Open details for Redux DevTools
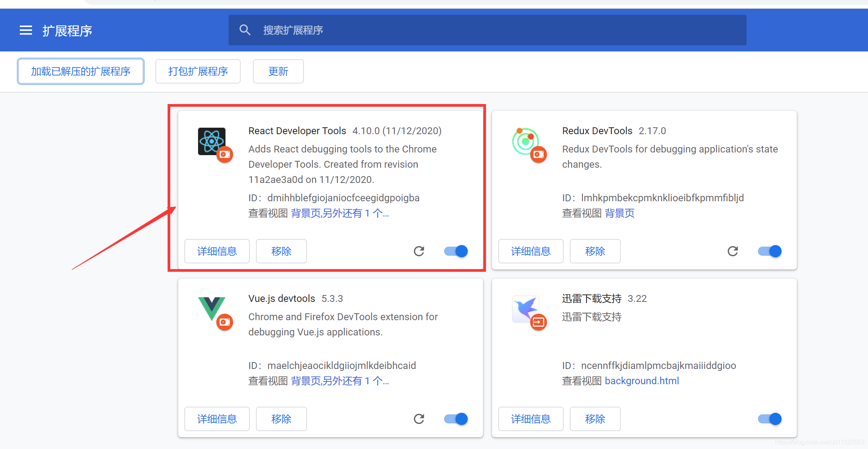868x449 pixels. (531, 251)
